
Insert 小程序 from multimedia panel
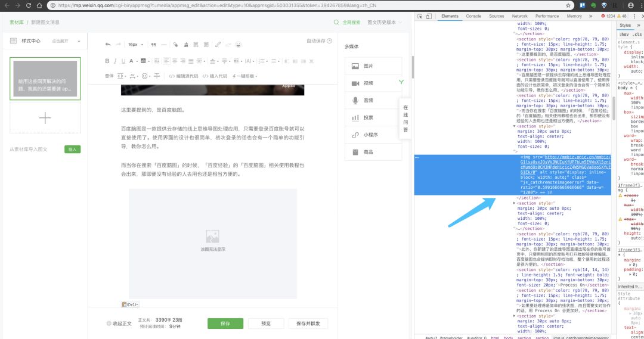[x=373, y=135]
